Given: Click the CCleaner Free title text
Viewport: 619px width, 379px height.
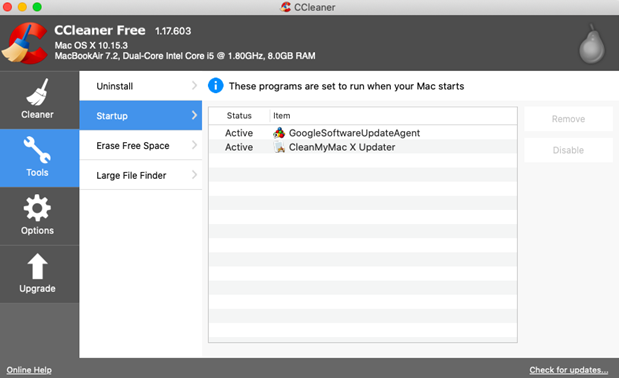Looking at the screenshot, I should click(100, 30).
